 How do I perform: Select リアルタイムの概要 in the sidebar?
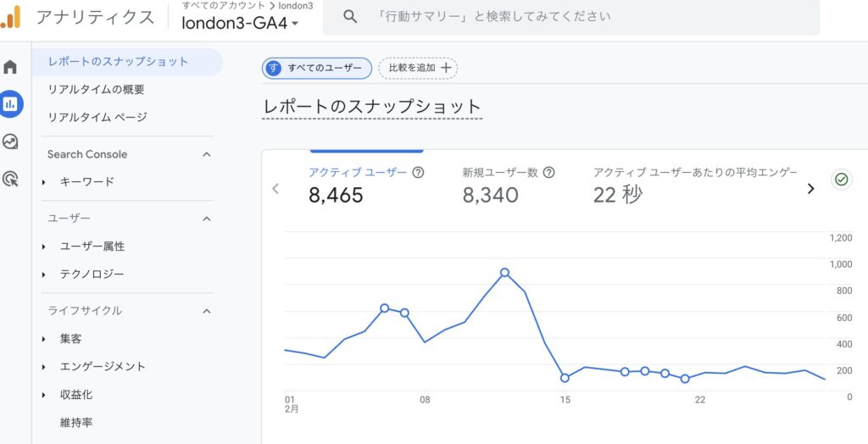point(96,89)
